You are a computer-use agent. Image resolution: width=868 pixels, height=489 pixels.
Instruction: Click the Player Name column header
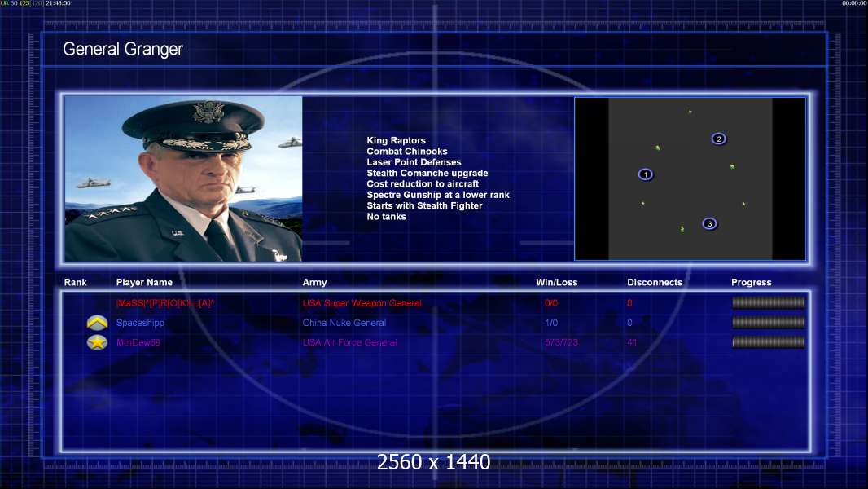click(144, 283)
